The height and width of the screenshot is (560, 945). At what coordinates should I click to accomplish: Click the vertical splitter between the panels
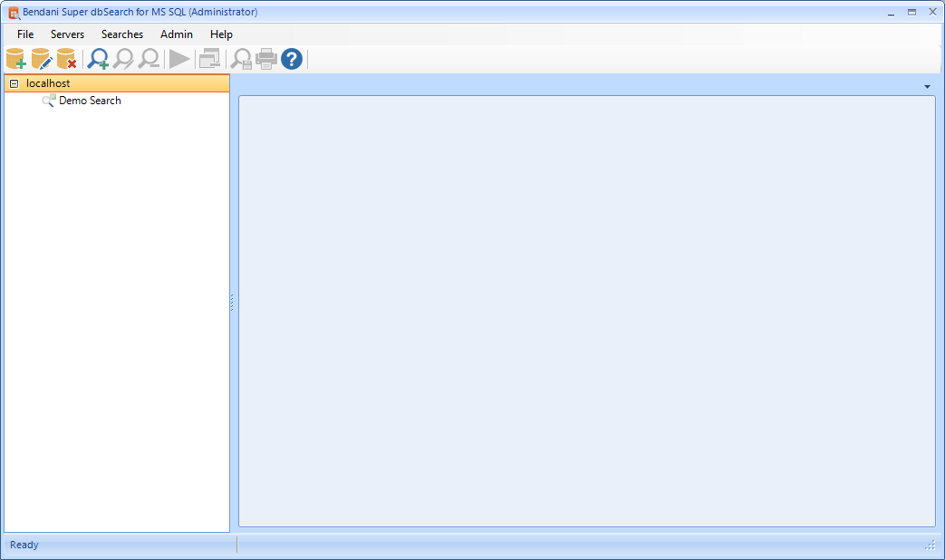pyautogui.click(x=233, y=303)
